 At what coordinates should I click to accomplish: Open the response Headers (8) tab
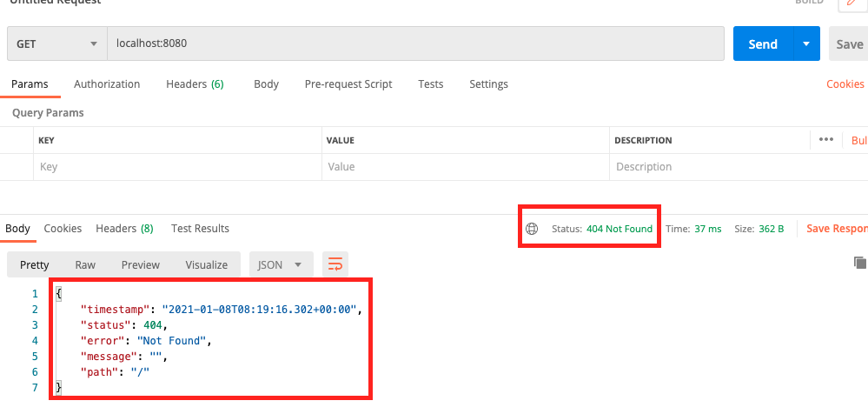(x=124, y=229)
